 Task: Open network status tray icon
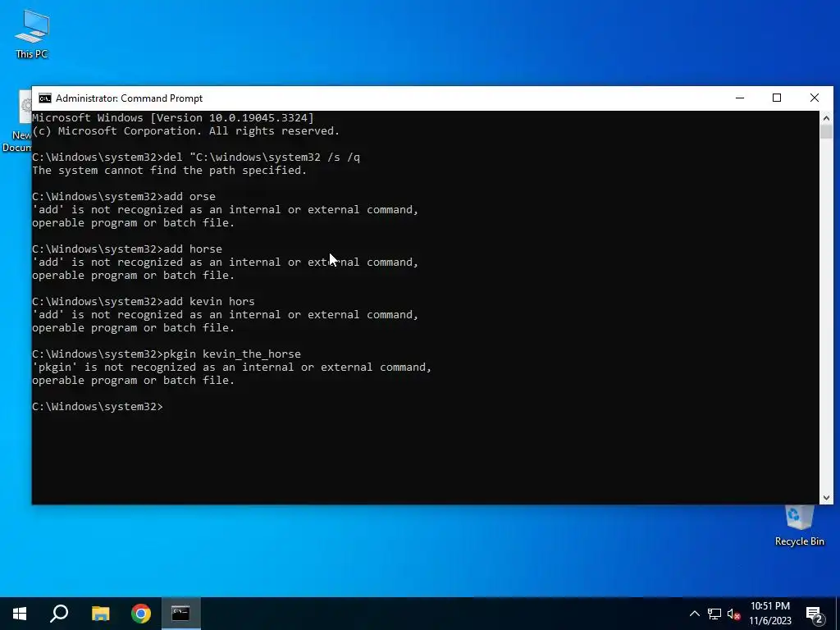click(x=714, y=614)
